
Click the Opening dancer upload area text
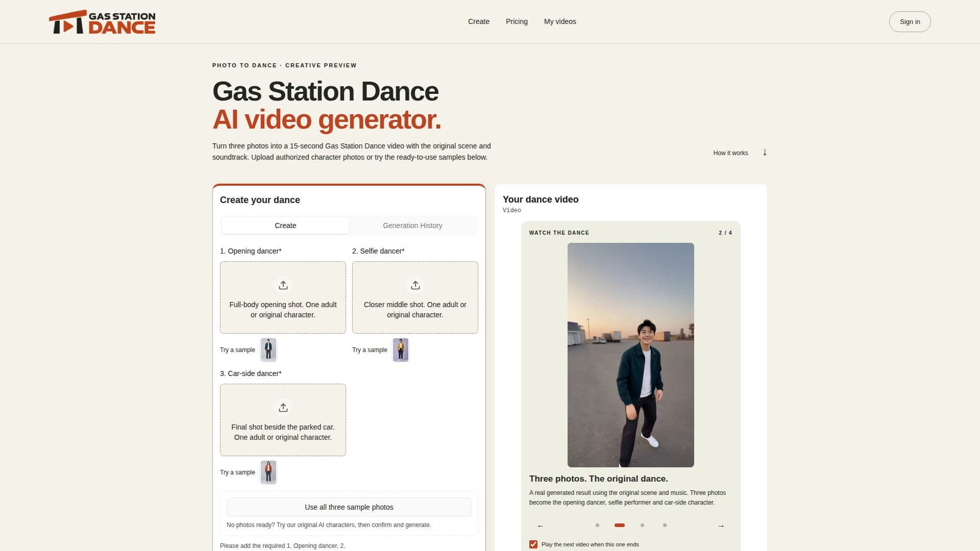tap(283, 310)
